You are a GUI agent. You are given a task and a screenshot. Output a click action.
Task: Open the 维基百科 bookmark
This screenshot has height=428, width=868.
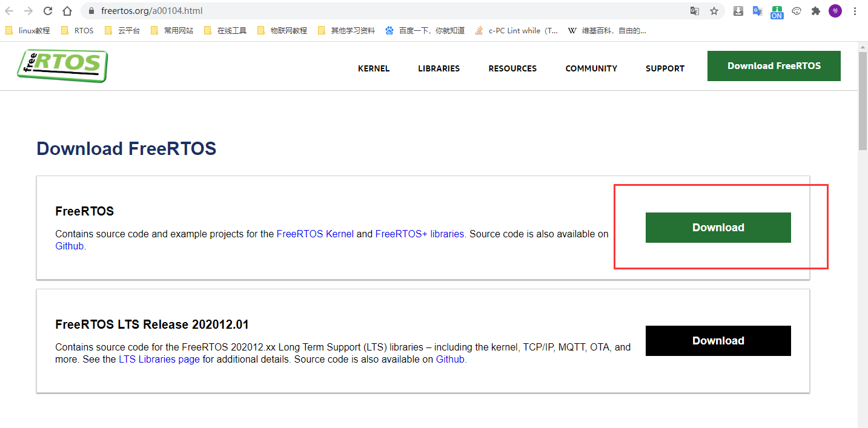pos(607,30)
